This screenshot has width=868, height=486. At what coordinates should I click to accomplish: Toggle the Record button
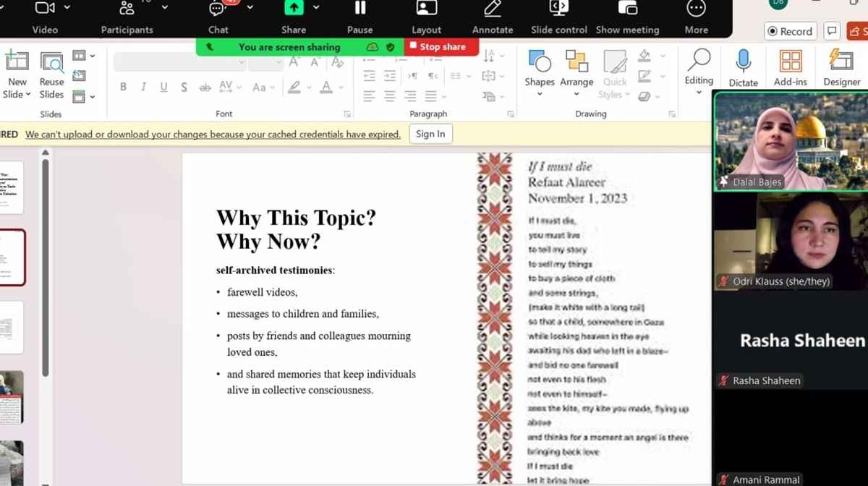click(x=789, y=31)
